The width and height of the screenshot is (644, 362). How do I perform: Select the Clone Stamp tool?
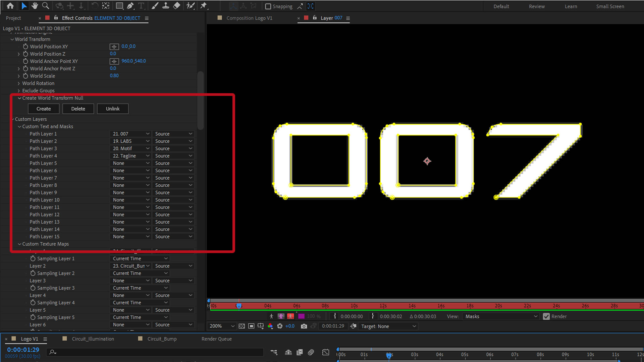pos(166,6)
